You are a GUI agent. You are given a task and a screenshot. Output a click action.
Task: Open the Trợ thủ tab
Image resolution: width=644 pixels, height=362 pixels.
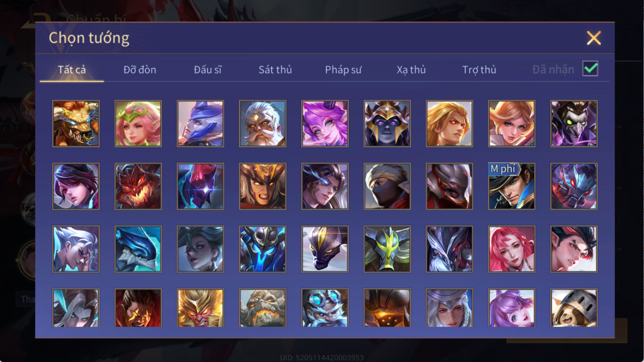point(479,70)
